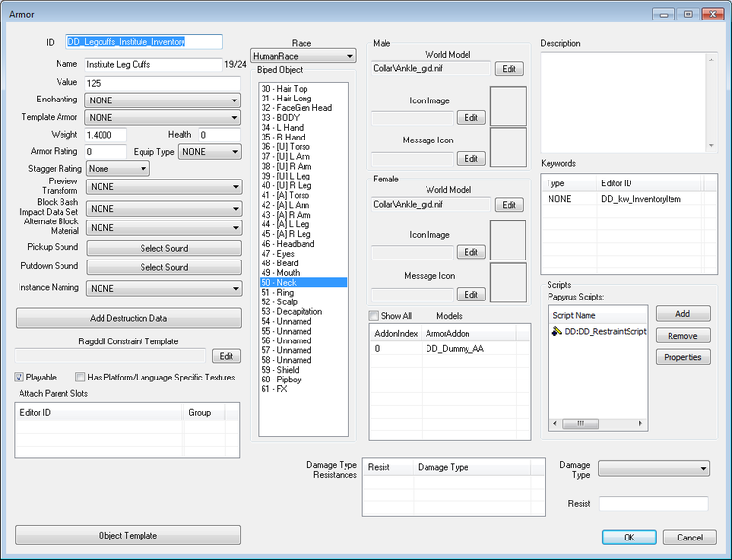Click the Value field showing 125
The height and width of the screenshot is (560, 732).
coord(162,83)
